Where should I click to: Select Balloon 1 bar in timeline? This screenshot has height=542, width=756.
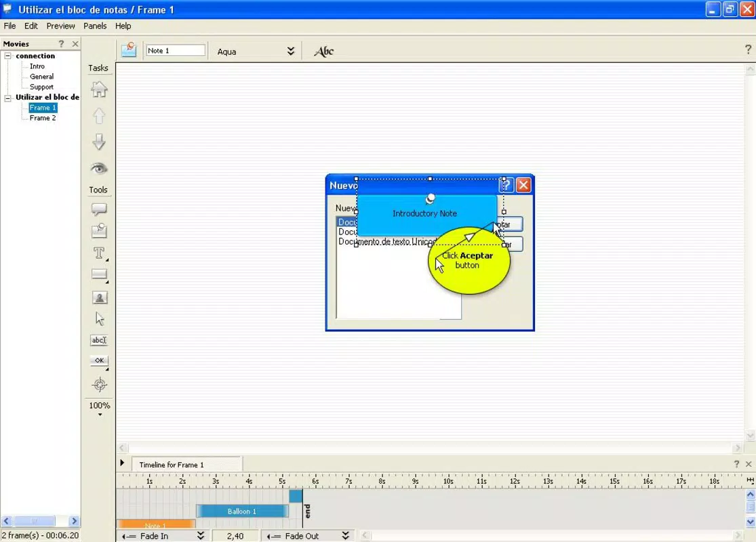point(242,511)
